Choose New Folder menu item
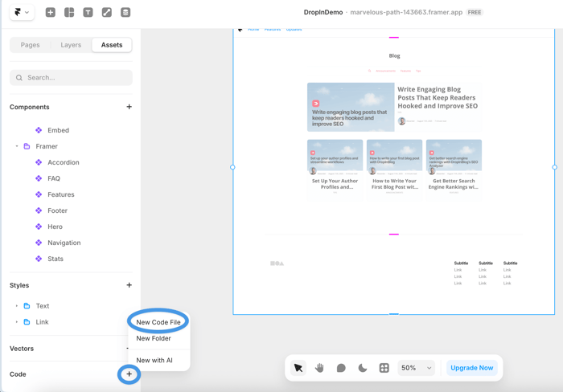 pos(154,338)
